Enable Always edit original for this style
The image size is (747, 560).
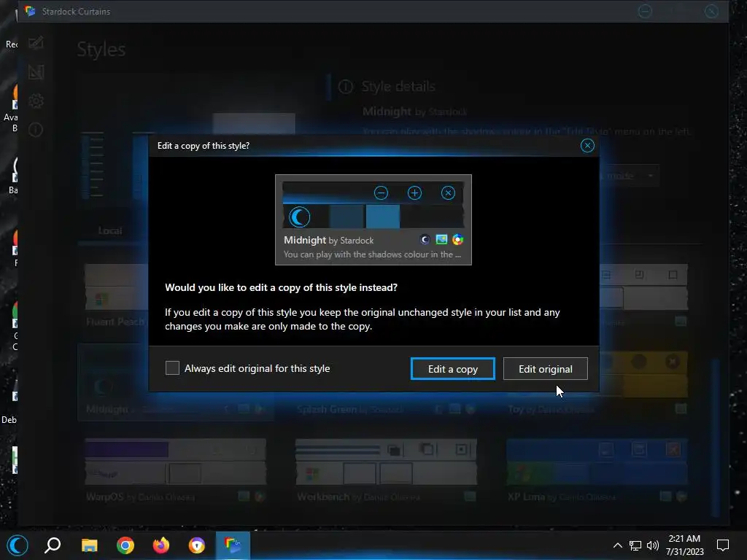[172, 368]
